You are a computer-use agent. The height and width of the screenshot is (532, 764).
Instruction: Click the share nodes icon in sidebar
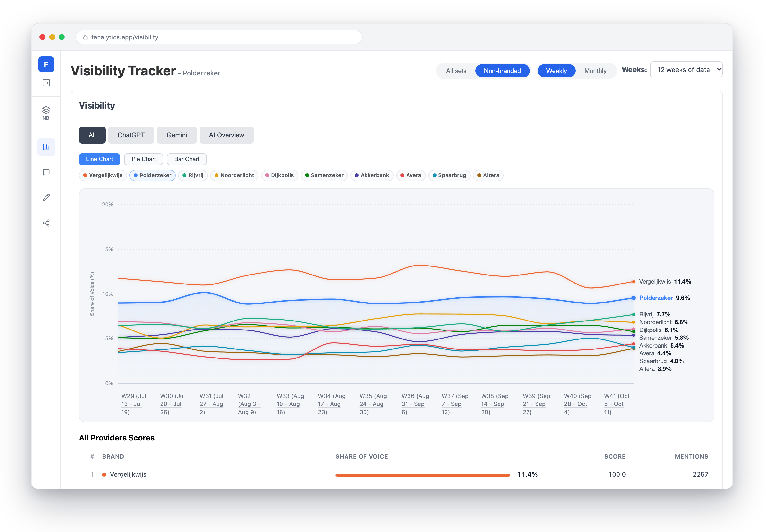[46, 223]
